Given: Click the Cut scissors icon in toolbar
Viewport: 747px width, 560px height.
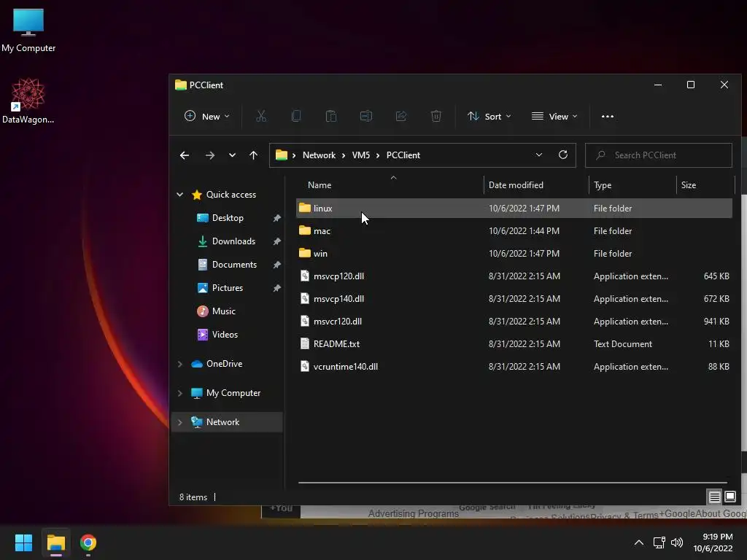Looking at the screenshot, I should [261, 116].
